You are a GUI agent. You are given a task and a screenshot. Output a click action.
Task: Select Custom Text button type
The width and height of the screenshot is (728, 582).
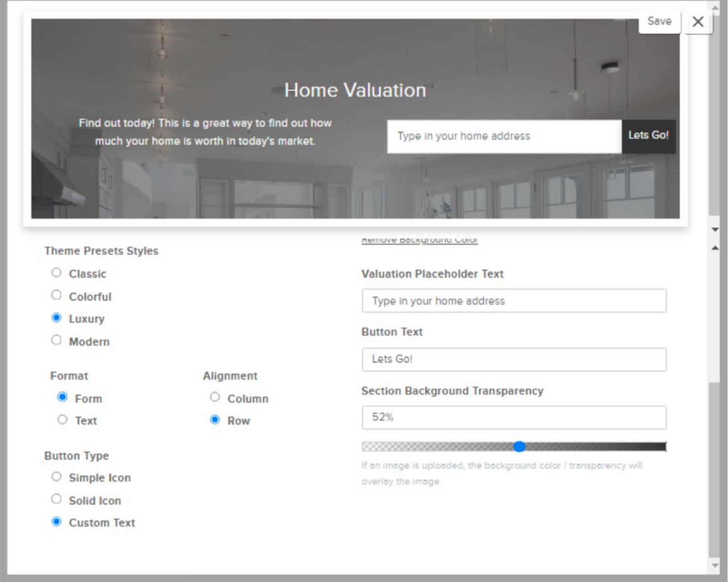(56, 521)
